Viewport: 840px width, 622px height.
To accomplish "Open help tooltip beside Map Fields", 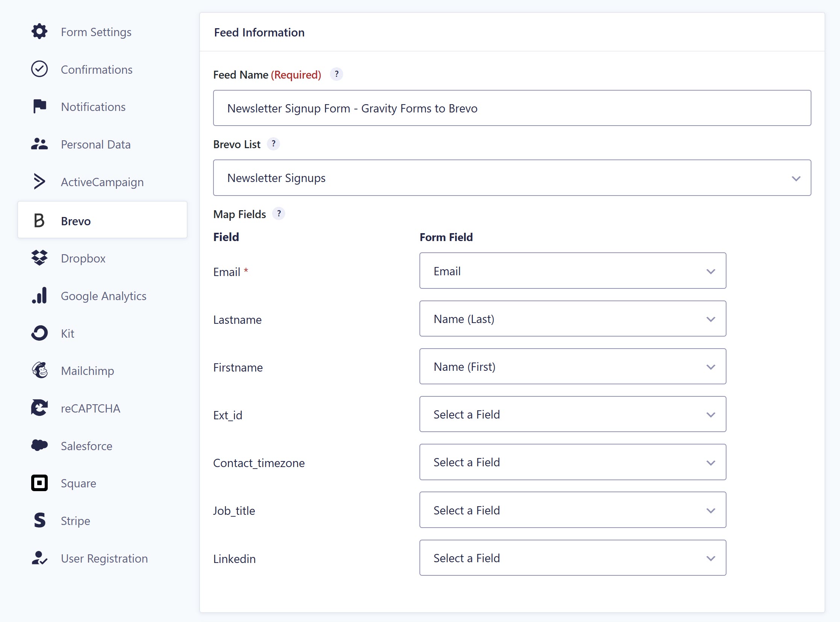I will pos(279,214).
